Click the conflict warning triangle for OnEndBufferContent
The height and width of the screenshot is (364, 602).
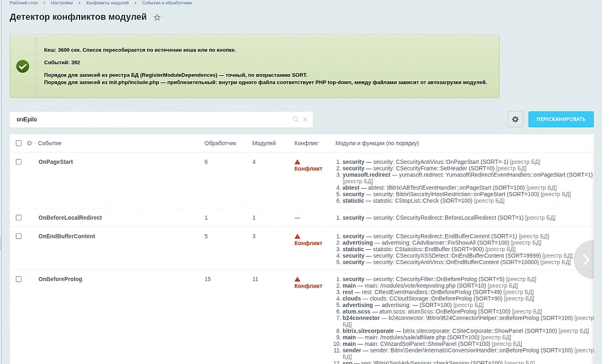(x=298, y=236)
